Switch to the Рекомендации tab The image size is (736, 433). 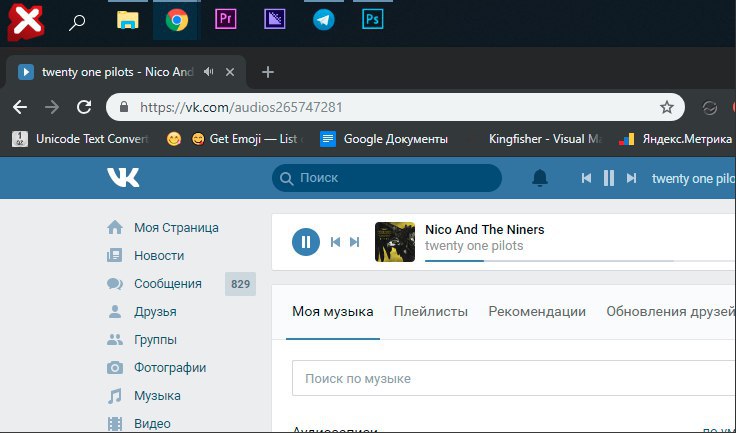click(537, 311)
